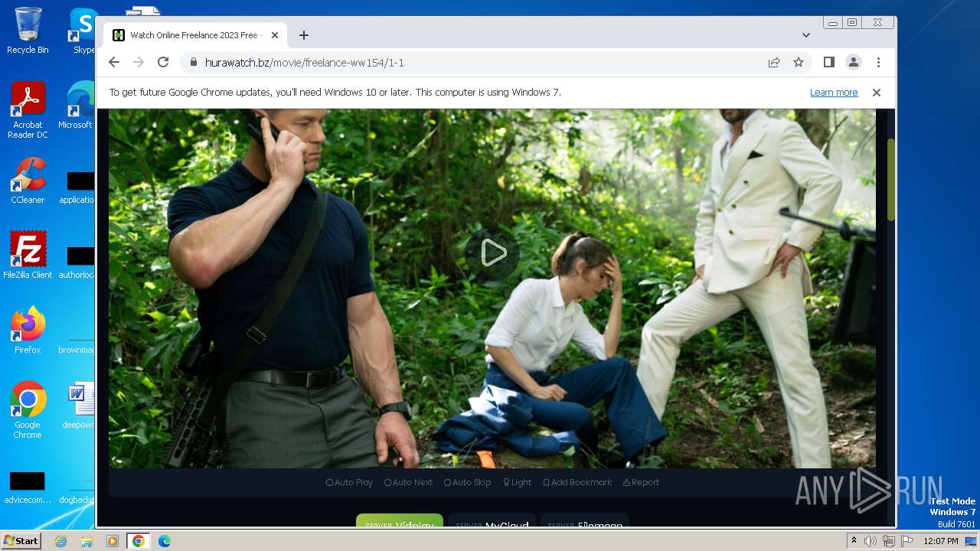Report a problem with the video
Viewport: 980px width, 551px height.
[x=641, y=482]
